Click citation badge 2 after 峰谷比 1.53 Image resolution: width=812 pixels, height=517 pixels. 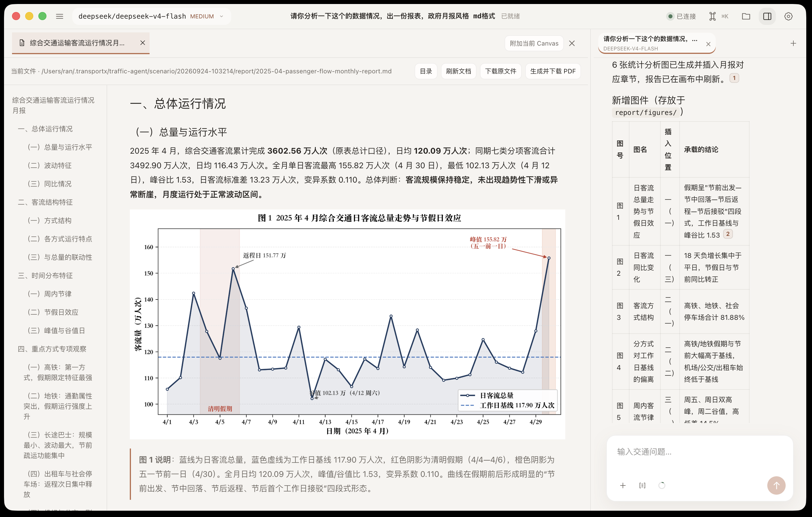coord(728,234)
